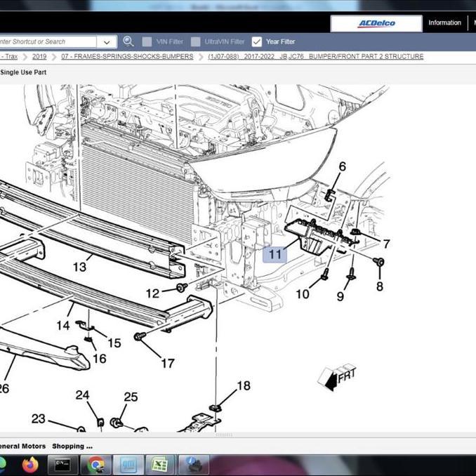Viewport: 476px width, 476px height.
Task: Click the FRT front direction arrow
Action: point(337,377)
